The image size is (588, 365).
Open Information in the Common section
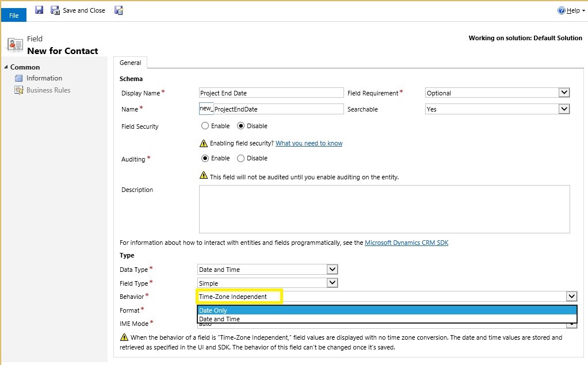(x=44, y=78)
